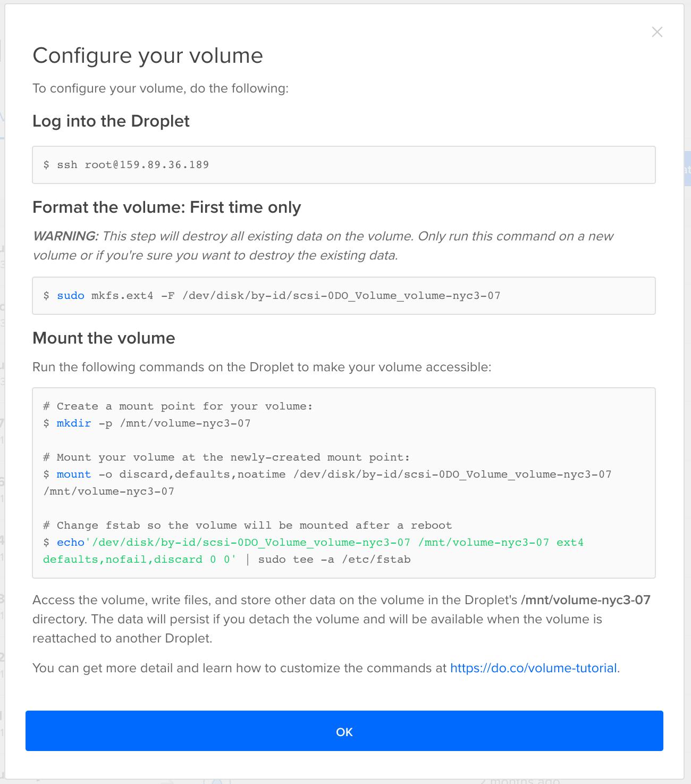691x784 pixels.
Task: Click the sudo mkfs.ext4 format command
Action: [x=279, y=296]
